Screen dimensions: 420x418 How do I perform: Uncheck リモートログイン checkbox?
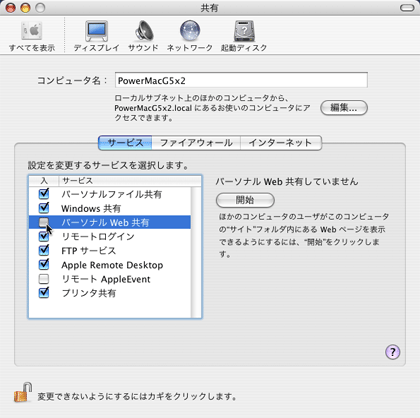coord(44,236)
